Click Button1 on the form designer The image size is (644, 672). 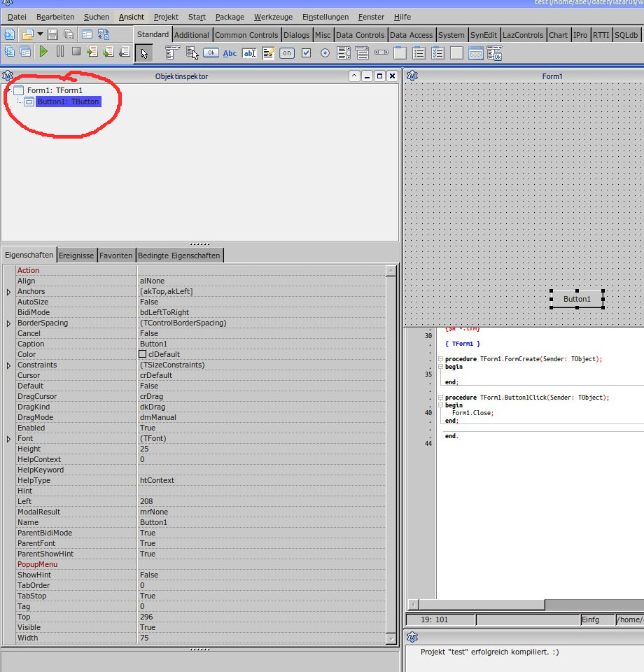point(577,299)
